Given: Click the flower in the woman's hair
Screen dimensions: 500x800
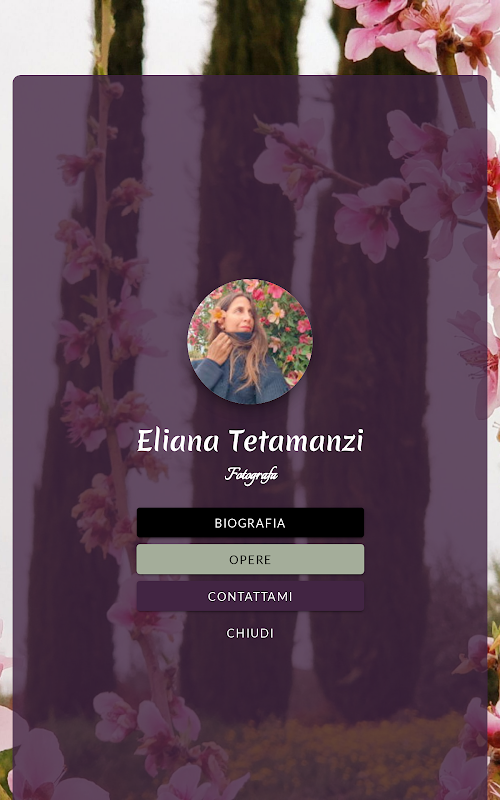Looking at the screenshot, I should click(x=216, y=315).
